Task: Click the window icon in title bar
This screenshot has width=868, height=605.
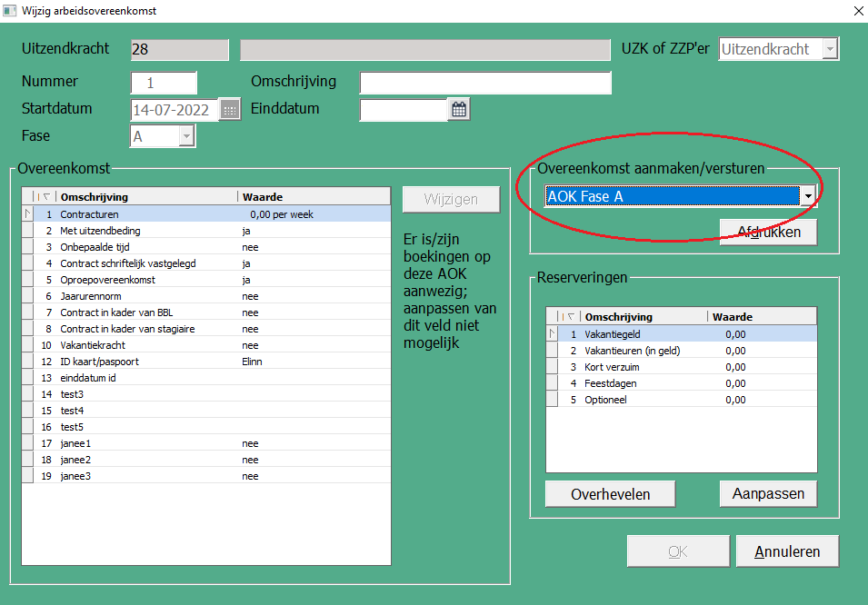Action: point(9,11)
